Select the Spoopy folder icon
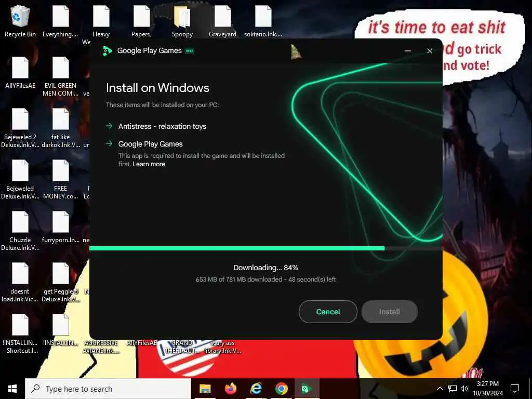 182,21
